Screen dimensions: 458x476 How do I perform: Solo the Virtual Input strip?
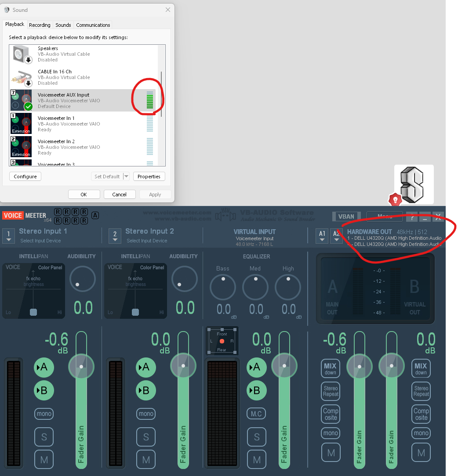point(257,437)
